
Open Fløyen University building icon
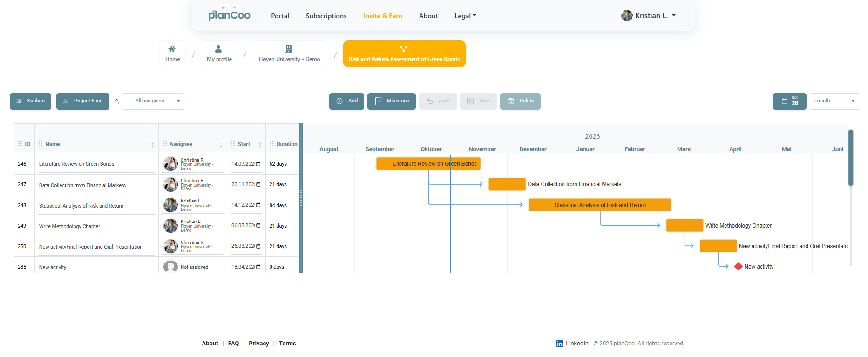(289, 49)
